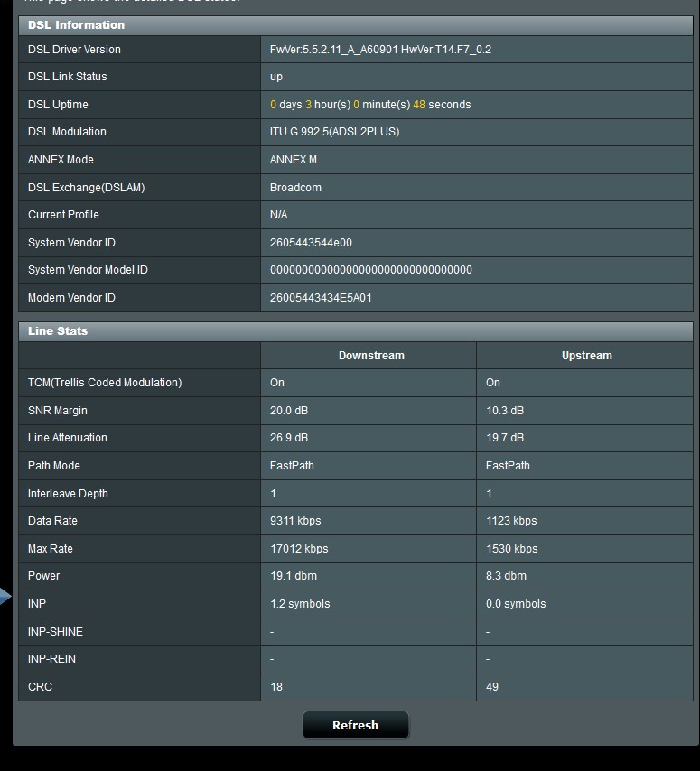Viewport: 700px width, 771px height.
Task: Click the blue arrow at left edge
Action: 5,596
